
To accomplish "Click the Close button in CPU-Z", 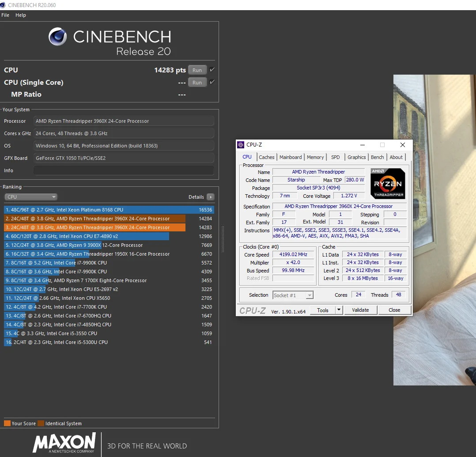I will coord(394,310).
